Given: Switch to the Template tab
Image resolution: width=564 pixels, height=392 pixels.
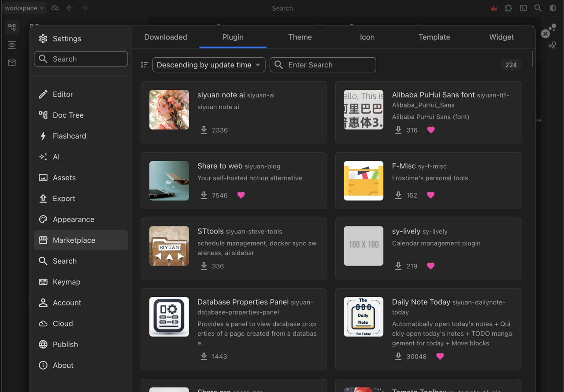Looking at the screenshot, I should click(x=434, y=37).
